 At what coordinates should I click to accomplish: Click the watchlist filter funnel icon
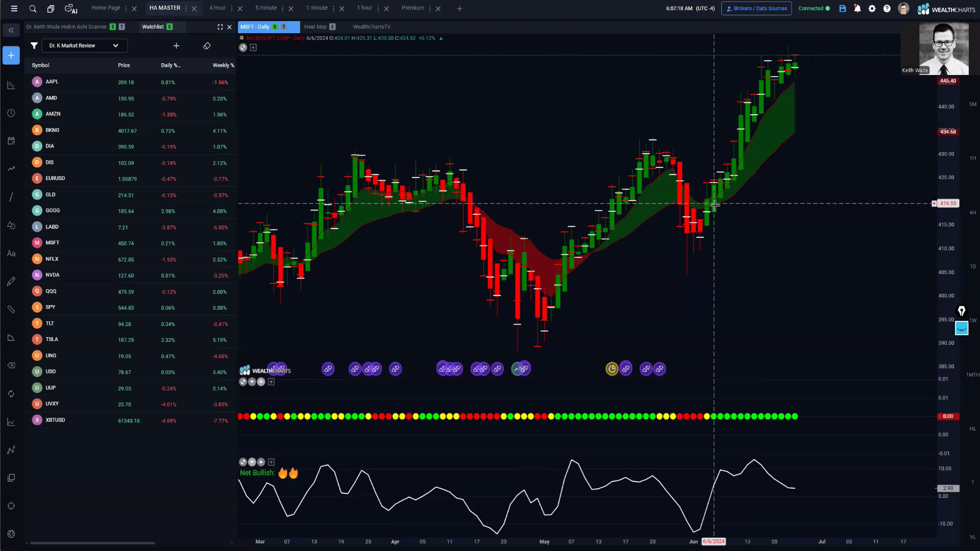pyautogui.click(x=34, y=46)
